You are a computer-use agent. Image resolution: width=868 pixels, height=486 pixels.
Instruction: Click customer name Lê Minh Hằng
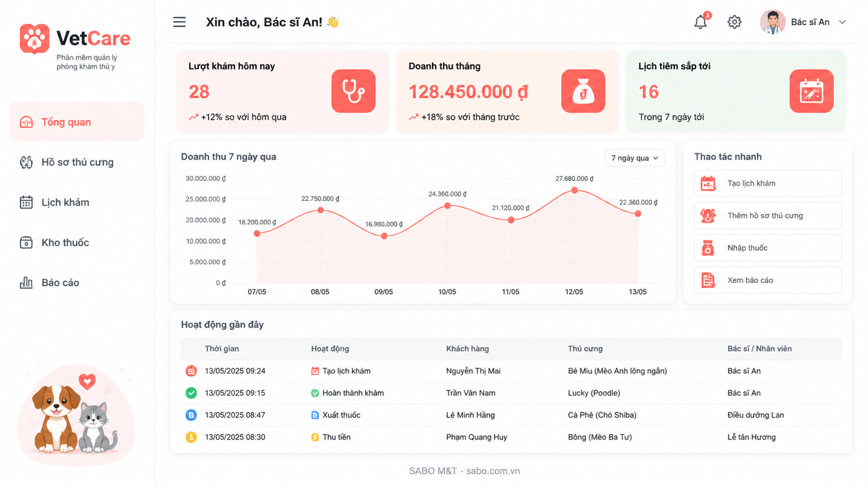[470, 415]
